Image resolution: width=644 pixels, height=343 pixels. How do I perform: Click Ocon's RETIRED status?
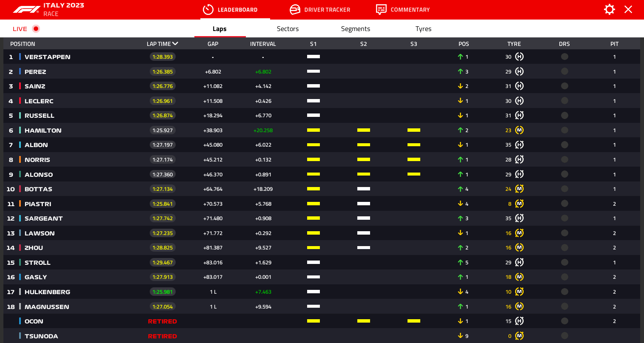tap(162, 321)
